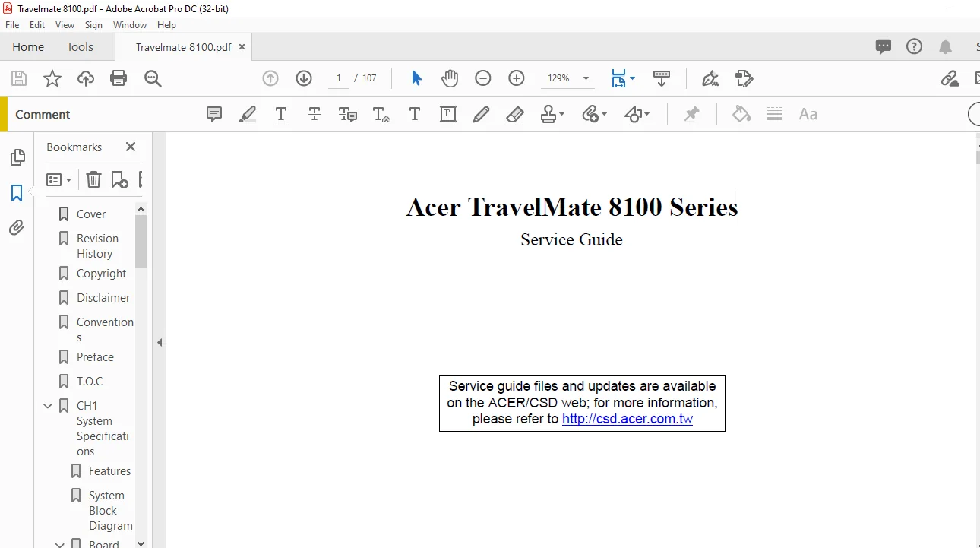This screenshot has height=548, width=980.
Task: Open the Edit menu
Action: click(37, 25)
